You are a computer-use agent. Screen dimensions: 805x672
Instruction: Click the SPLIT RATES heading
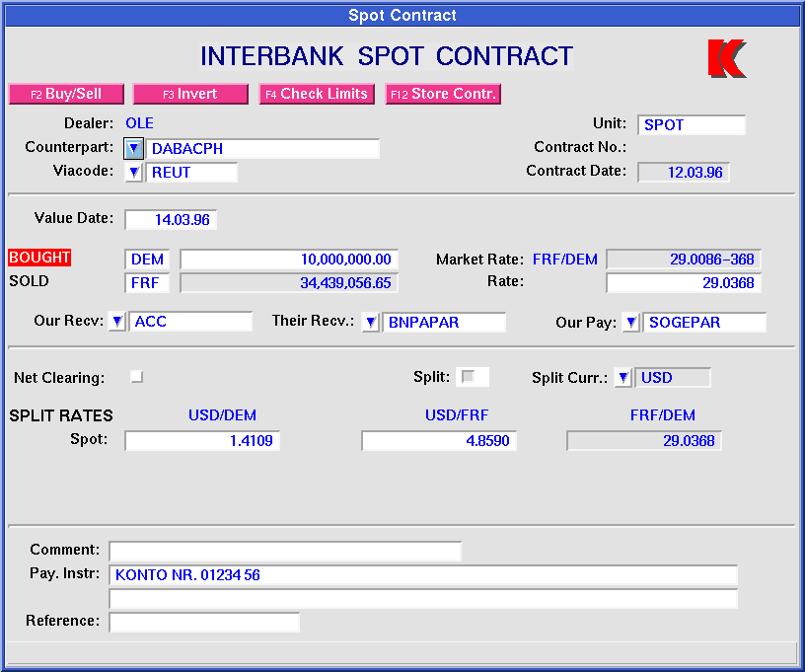[x=61, y=415]
